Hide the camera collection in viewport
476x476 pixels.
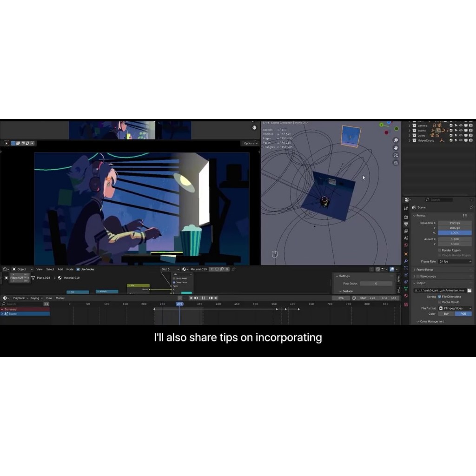[x=461, y=126]
